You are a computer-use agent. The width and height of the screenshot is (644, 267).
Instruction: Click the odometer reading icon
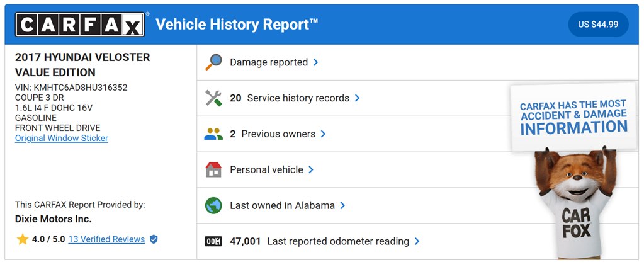213,241
